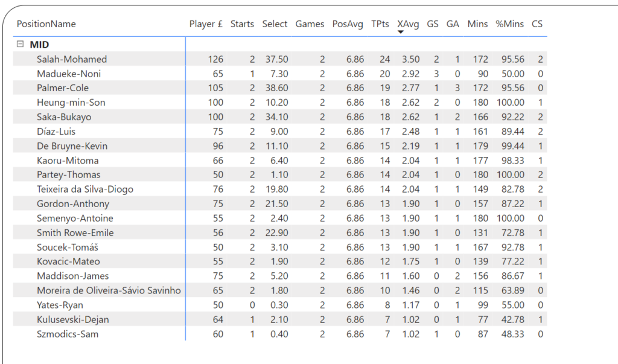Sort by Mins column header
Viewport: 618px width, 364px height.
pos(477,24)
